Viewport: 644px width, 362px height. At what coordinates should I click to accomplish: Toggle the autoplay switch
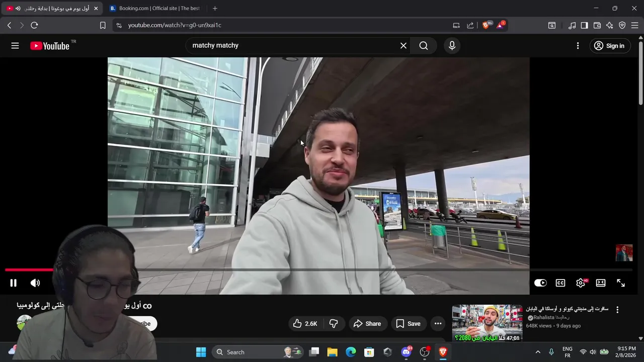[540, 283]
